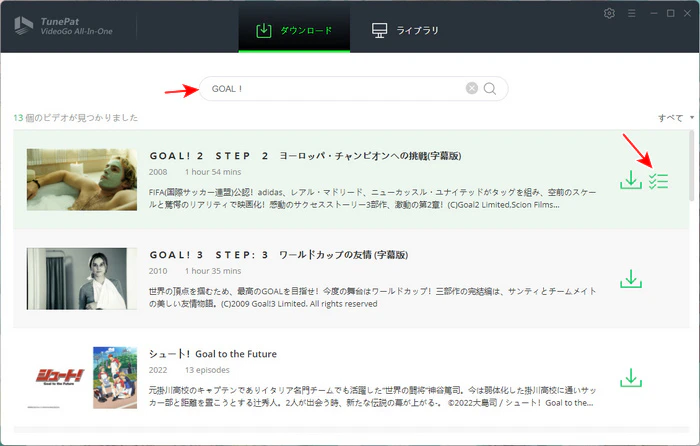Click the year 2008 label
This screenshot has width=700, height=446.
pos(158,172)
